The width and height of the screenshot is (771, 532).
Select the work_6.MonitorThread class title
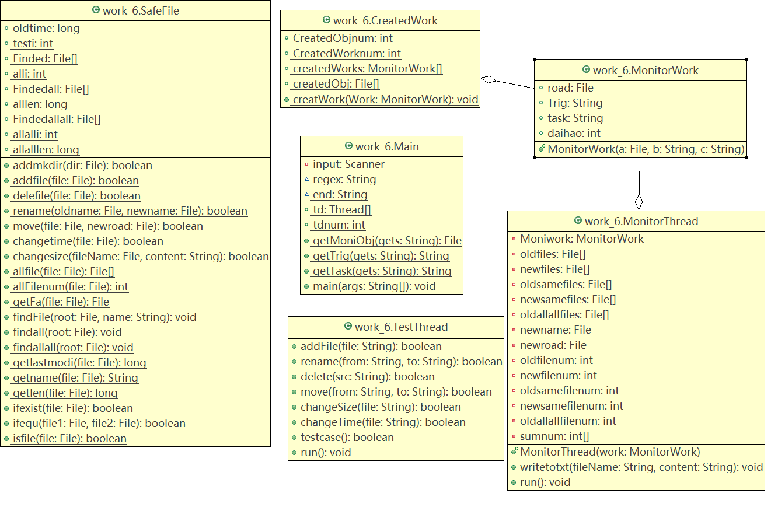coord(641,221)
